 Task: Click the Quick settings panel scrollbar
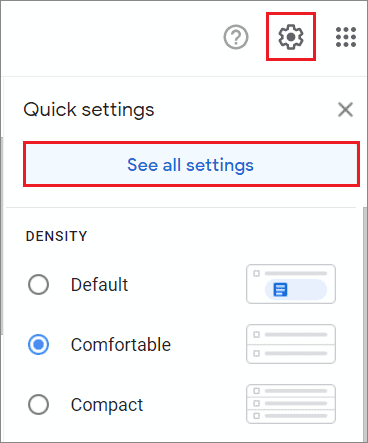click(x=365, y=323)
